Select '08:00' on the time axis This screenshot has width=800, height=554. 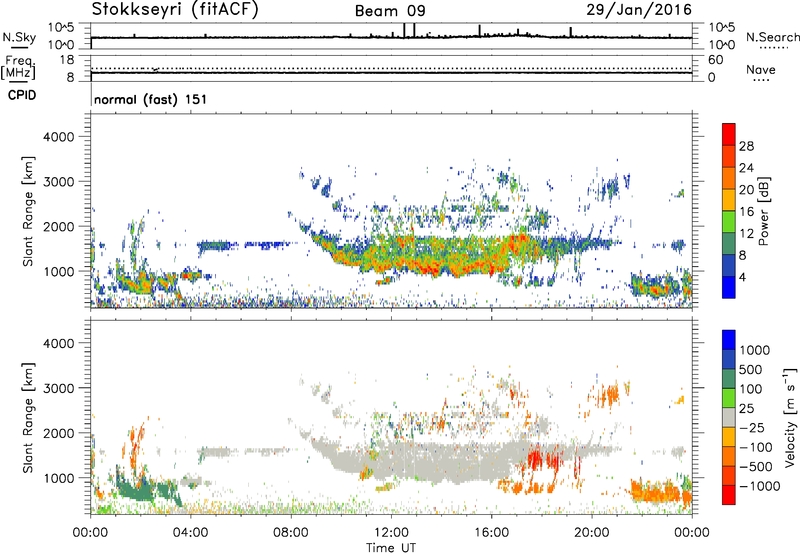(291, 533)
